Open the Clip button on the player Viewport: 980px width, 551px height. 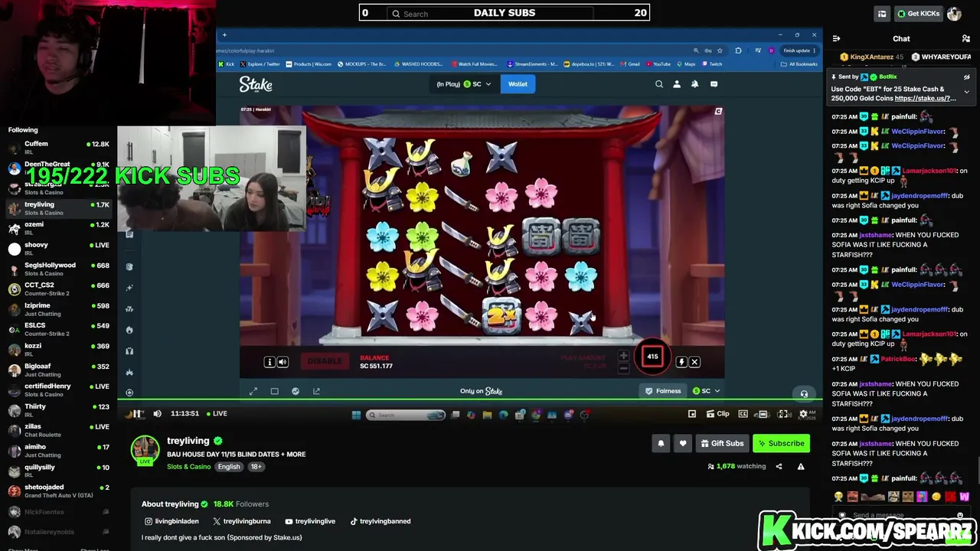click(x=718, y=414)
